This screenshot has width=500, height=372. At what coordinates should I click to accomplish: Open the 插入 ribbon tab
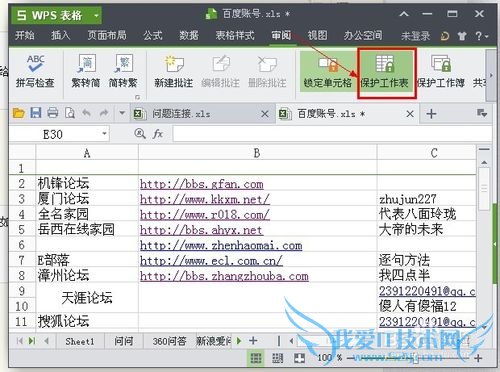pos(61,35)
